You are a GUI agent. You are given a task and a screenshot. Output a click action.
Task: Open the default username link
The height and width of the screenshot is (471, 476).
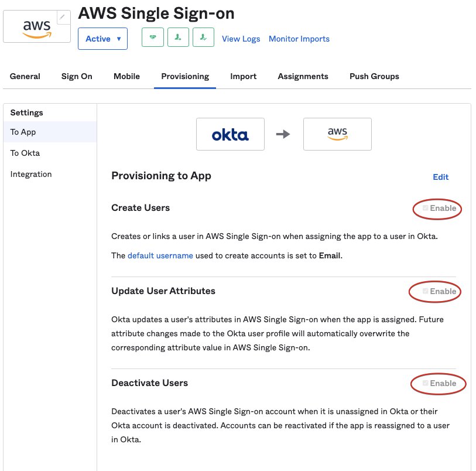tap(160, 255)
